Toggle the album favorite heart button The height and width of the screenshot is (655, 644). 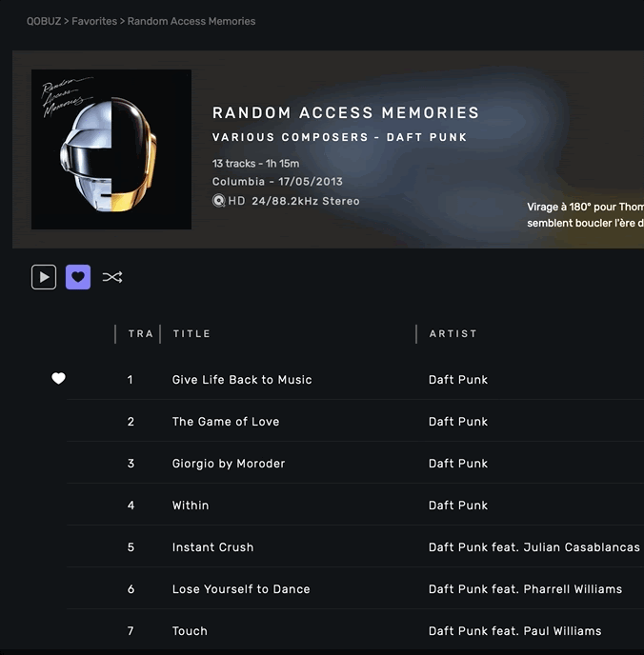click(x=78, y=277)
